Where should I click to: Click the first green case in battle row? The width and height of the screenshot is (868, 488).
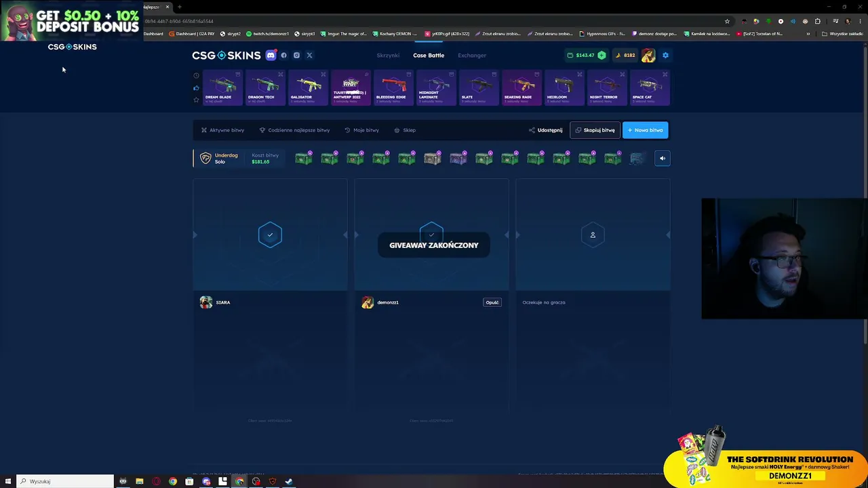pyautogui.click(x=304, y=159)
